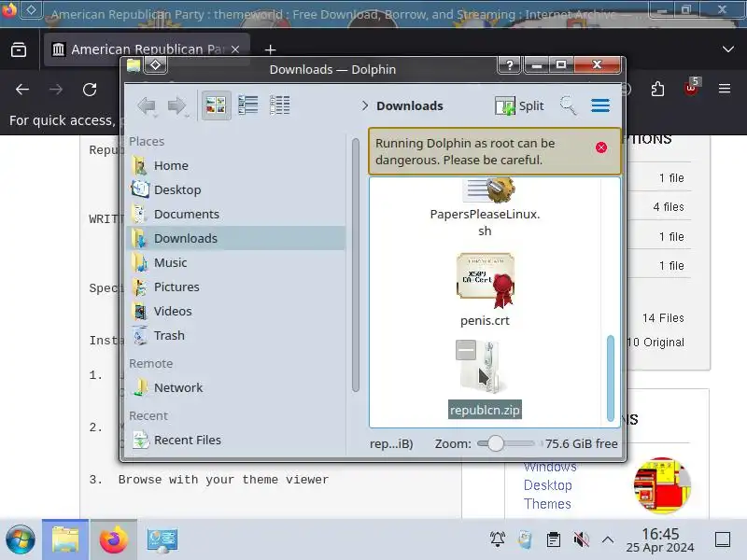Open Network under Remote
This screenshot has height=560, width=747.
(x=237, y=387)
